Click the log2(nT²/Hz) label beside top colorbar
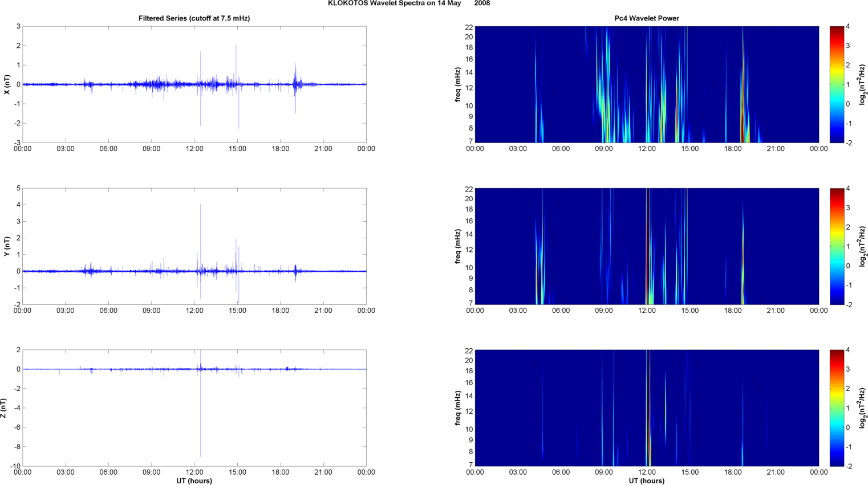The height and width of the screenshot is (485, 868). coord(863,84)
